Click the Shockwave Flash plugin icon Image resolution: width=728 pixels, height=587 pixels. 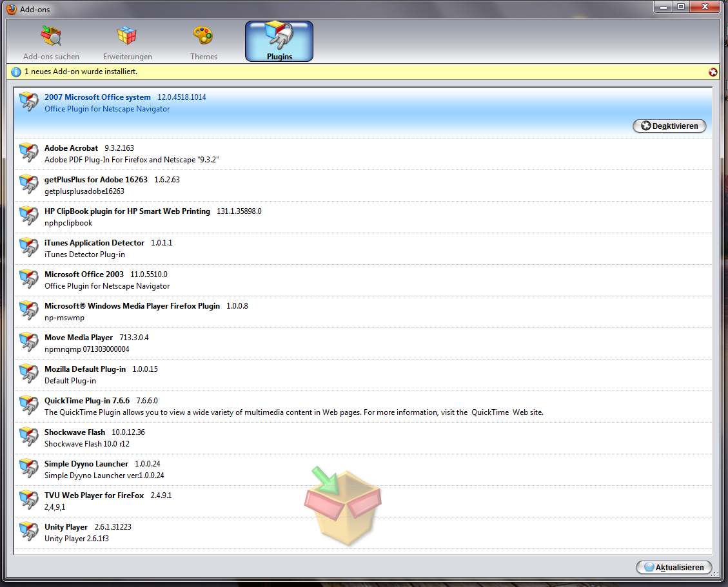29,436
